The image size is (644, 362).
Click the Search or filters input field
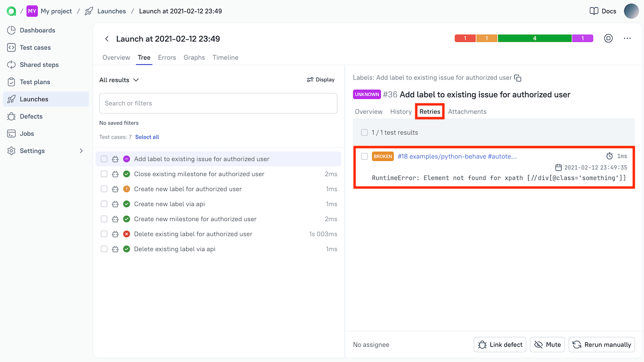click(x=218, y=103)
